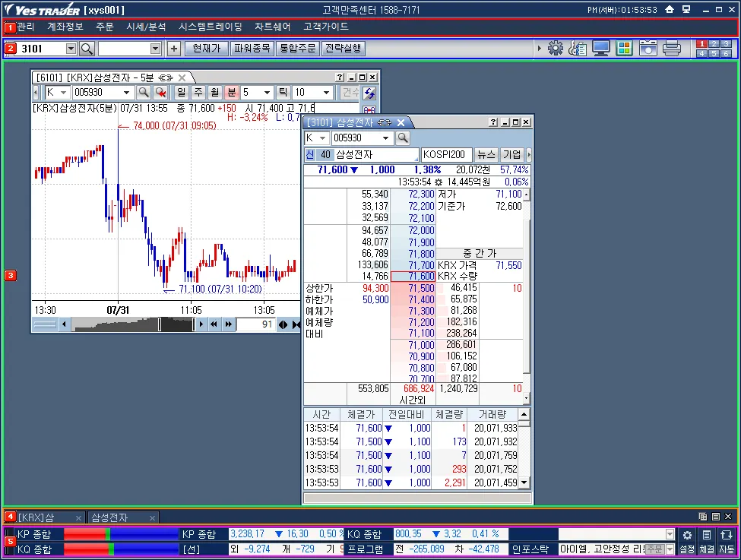
Task: Click the link arrows icon on the 3101 tab
Action: (x=385, y=123)
